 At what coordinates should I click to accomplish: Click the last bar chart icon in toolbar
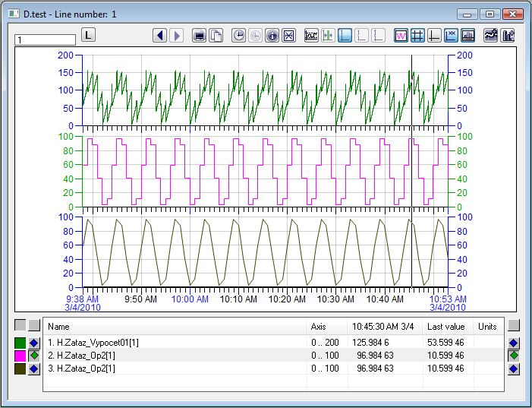(508, 36)
